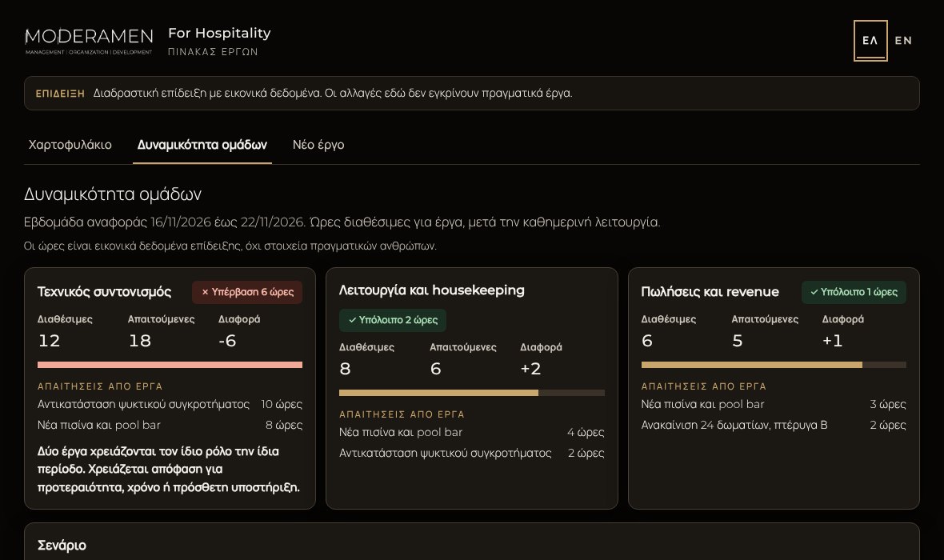
Task: Click the Τεχνικός συντονισμός capacity bar
Action: [170, 365]
